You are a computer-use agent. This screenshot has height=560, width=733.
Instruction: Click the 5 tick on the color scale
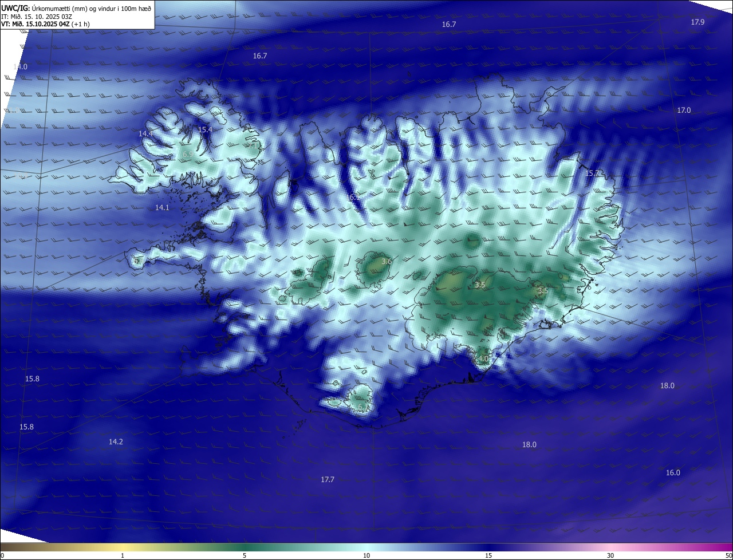click(x=245, y=555)
